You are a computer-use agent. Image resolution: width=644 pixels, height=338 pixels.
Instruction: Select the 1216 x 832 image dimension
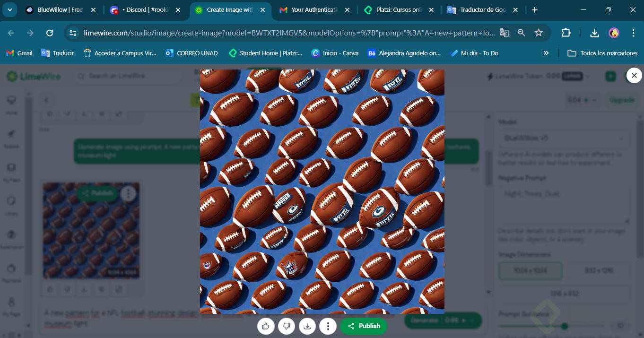564,294
